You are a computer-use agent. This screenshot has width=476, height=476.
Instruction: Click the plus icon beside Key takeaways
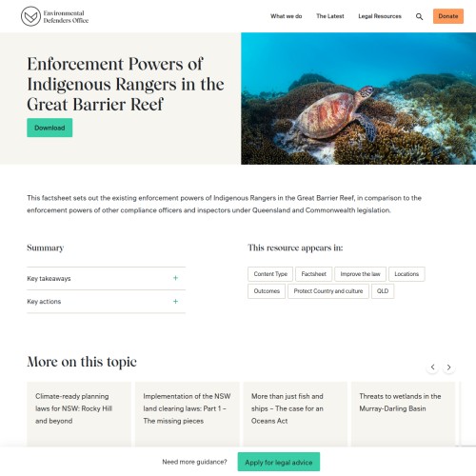pos(175,278)
